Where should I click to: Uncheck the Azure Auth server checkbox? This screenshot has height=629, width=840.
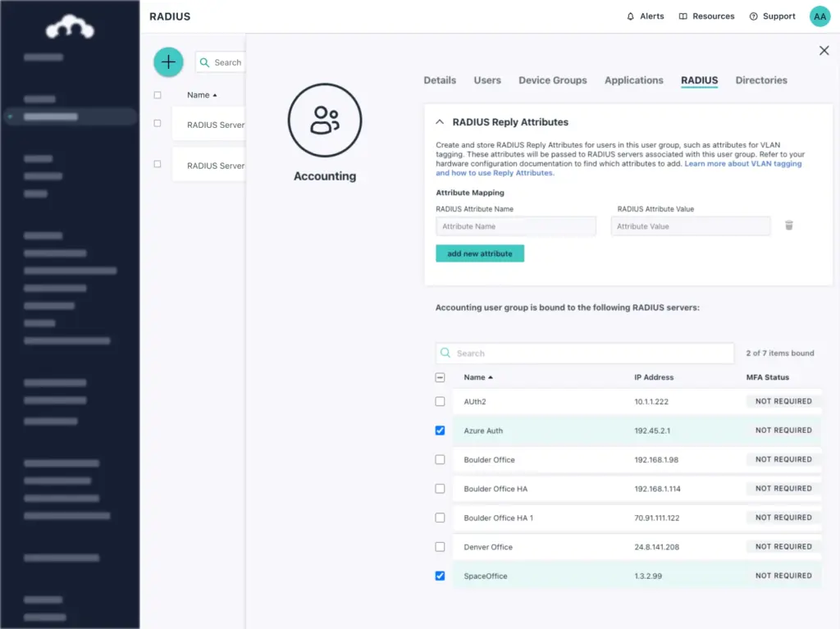click(440, 431)
